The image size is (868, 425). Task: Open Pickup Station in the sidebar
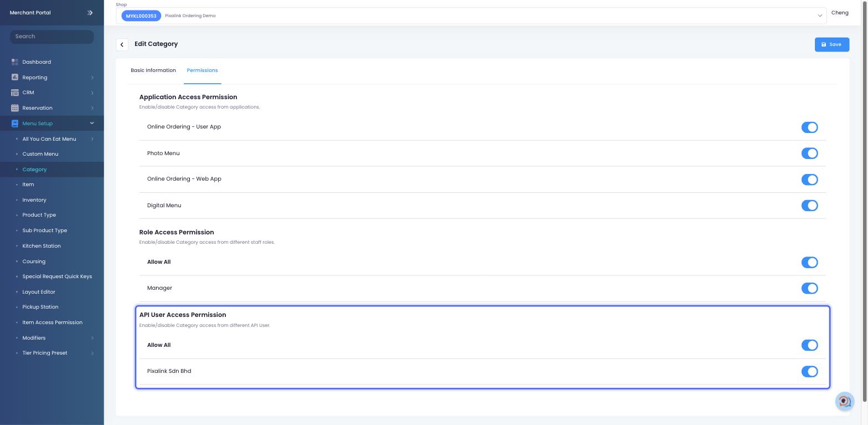[40, 307]
